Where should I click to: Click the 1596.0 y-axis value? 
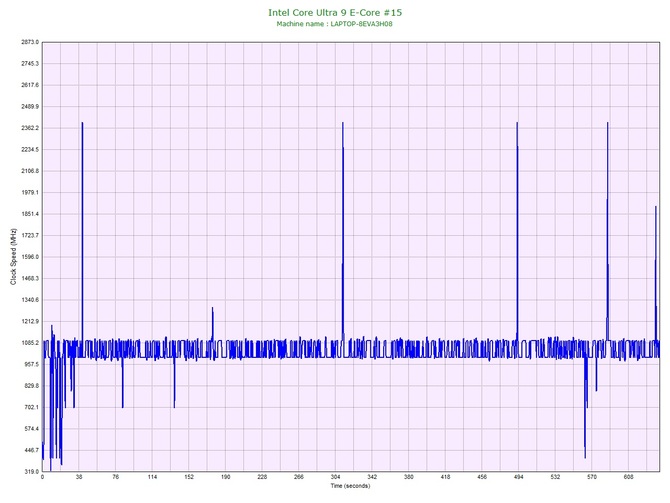30,257
